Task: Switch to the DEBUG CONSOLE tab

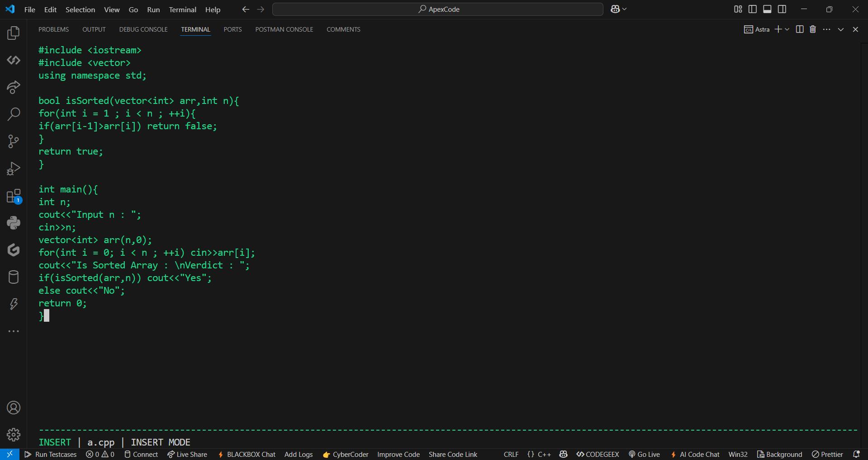Action: [x=143, y=29]
